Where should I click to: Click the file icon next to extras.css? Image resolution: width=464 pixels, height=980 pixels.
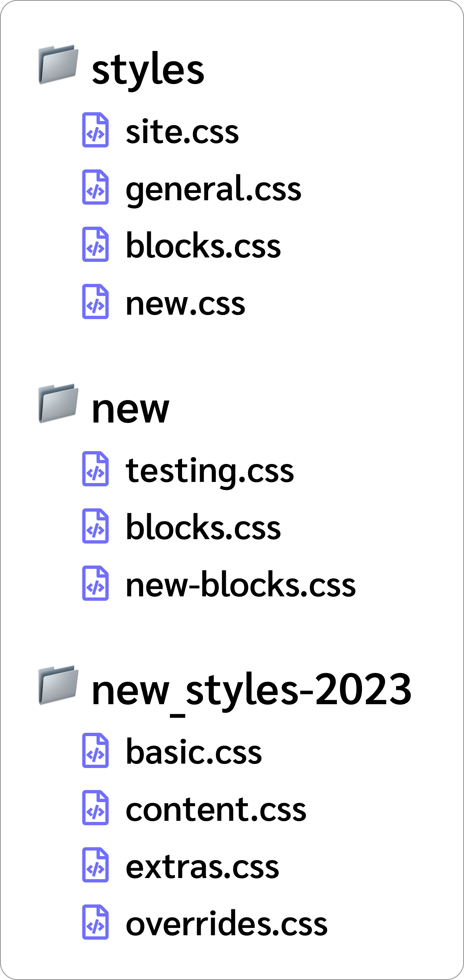click(95, 865)
